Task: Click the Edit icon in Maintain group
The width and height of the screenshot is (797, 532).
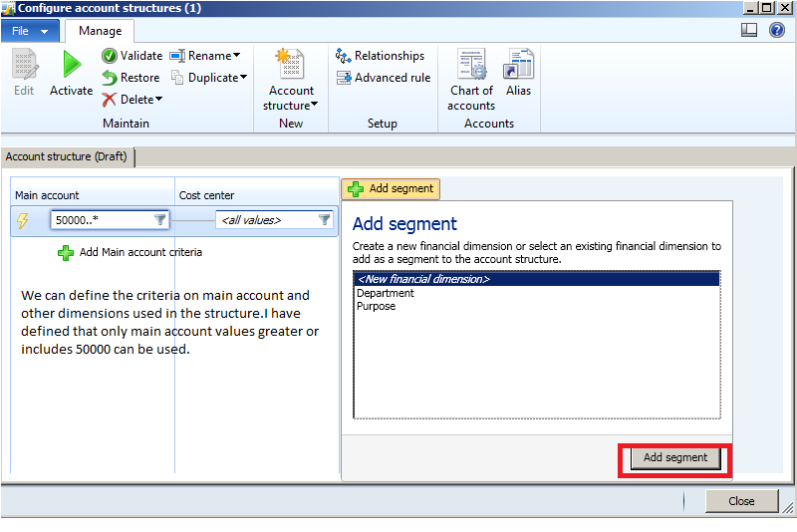Action: click(x=24, y=64)
